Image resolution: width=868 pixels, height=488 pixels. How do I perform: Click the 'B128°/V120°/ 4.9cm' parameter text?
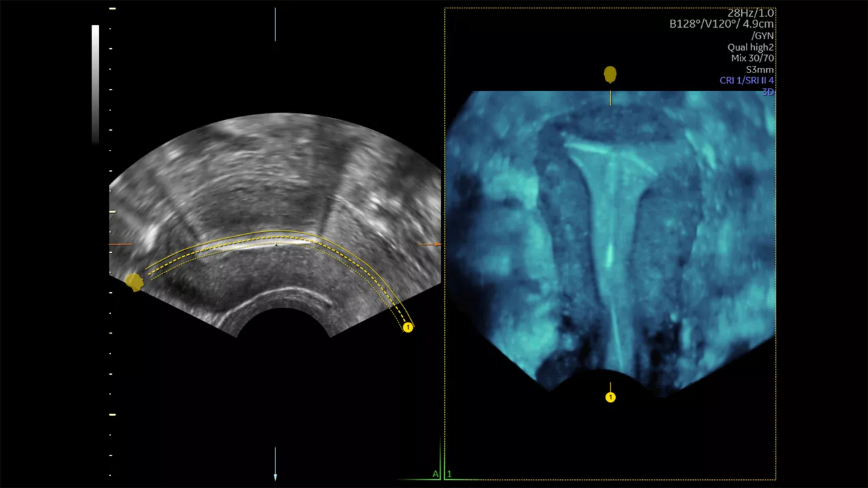point(722,24)
